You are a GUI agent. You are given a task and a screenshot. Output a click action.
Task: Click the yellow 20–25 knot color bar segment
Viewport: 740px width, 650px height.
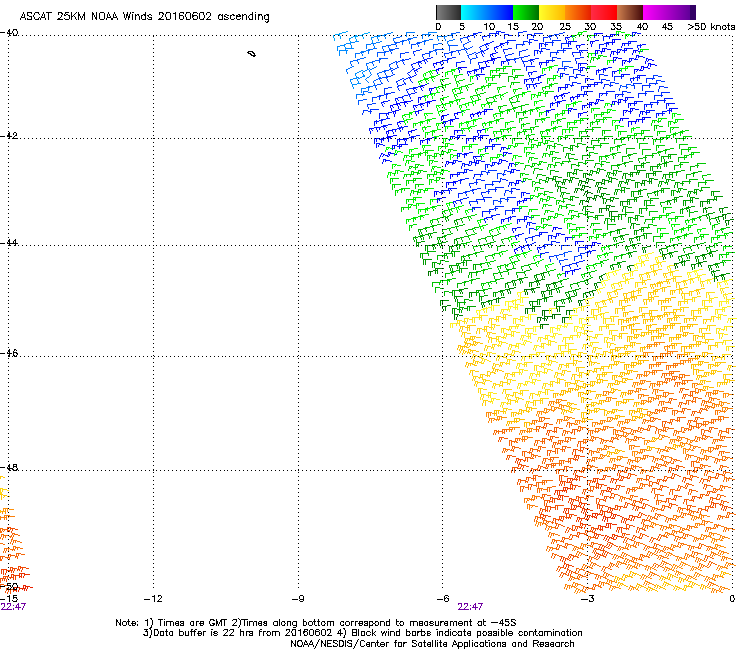click(552, 12)
